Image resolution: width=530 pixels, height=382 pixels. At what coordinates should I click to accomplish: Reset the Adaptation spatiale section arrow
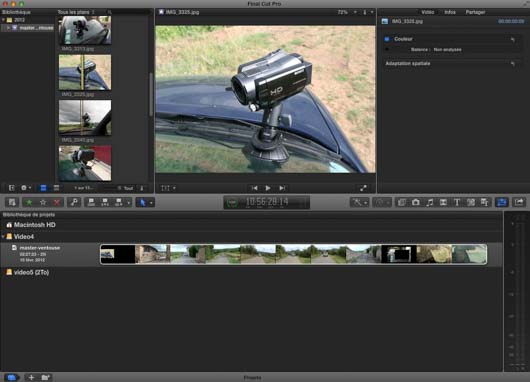[513, 64]
